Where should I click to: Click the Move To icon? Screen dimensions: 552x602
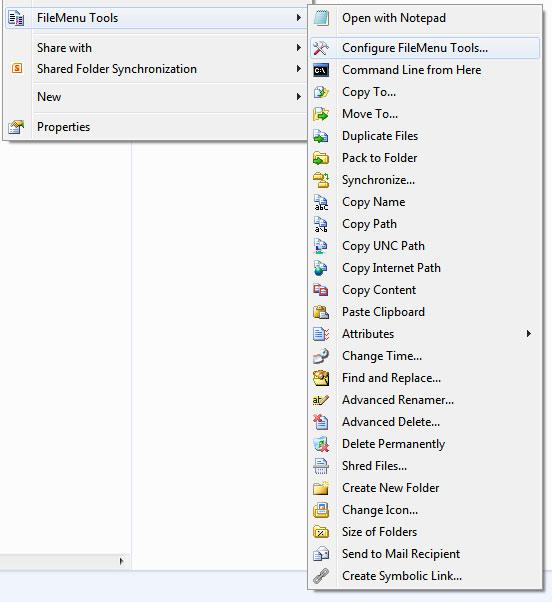pos(321,114)
